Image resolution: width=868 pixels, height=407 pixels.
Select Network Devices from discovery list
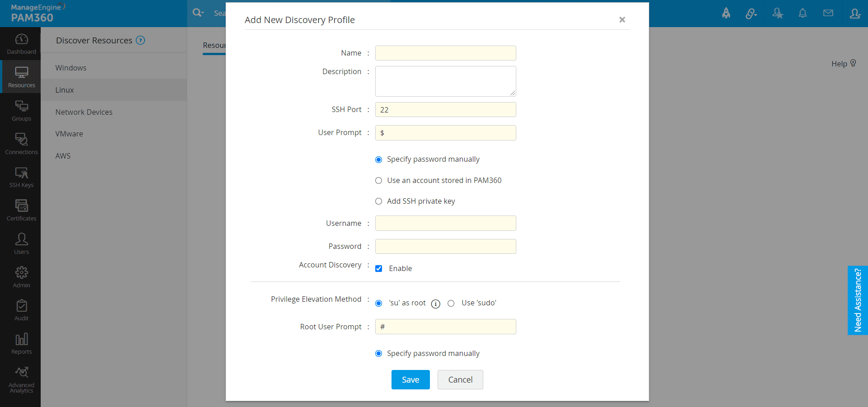click(x=84, y=112)
